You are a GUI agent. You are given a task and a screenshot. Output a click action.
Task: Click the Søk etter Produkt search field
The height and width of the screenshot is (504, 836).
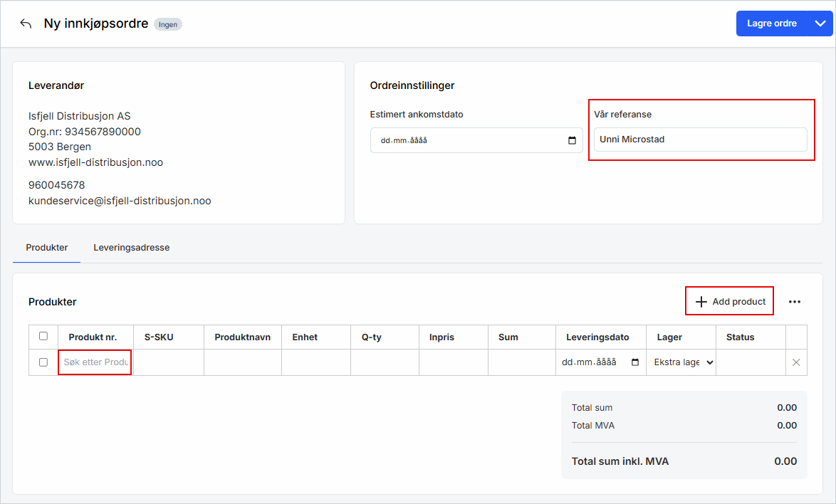tap(95, 362)
